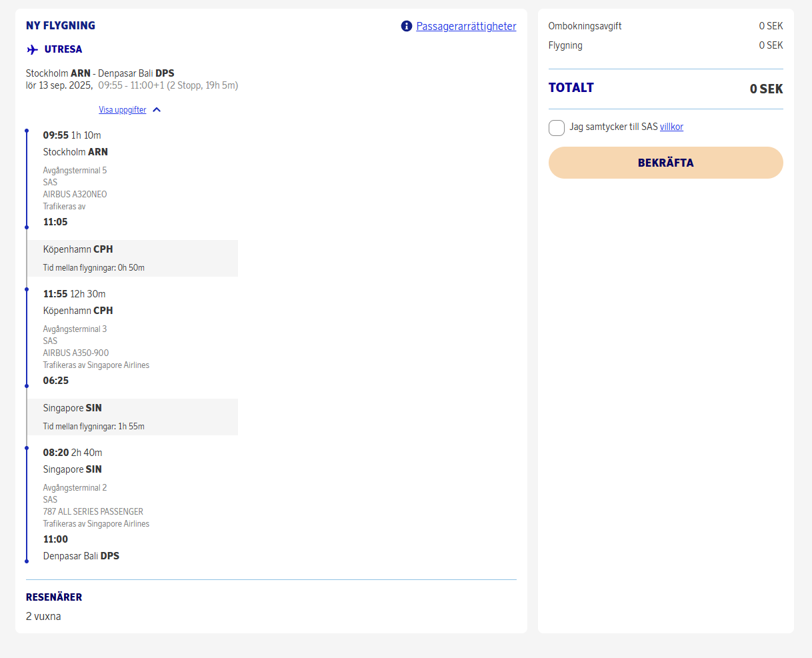Click the info icon beside Passagerarrättigheter
Screen dimensions: 812x658
click(407, 26)
